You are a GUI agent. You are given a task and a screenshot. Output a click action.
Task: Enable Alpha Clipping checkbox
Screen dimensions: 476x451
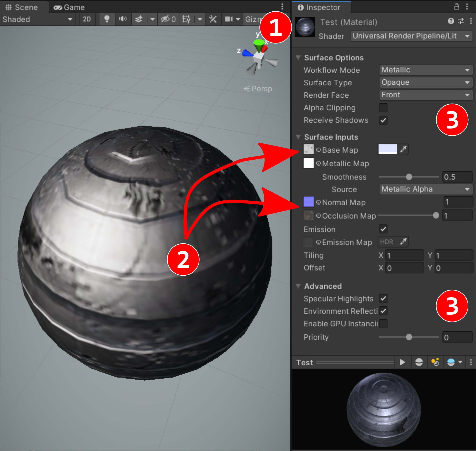point(383,108)
